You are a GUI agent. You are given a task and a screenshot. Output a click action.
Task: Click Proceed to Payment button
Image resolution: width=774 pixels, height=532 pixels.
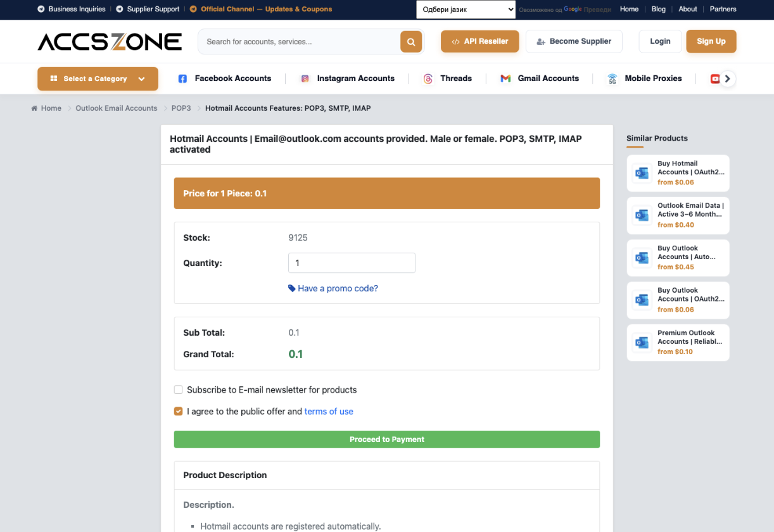coord(387,440)
